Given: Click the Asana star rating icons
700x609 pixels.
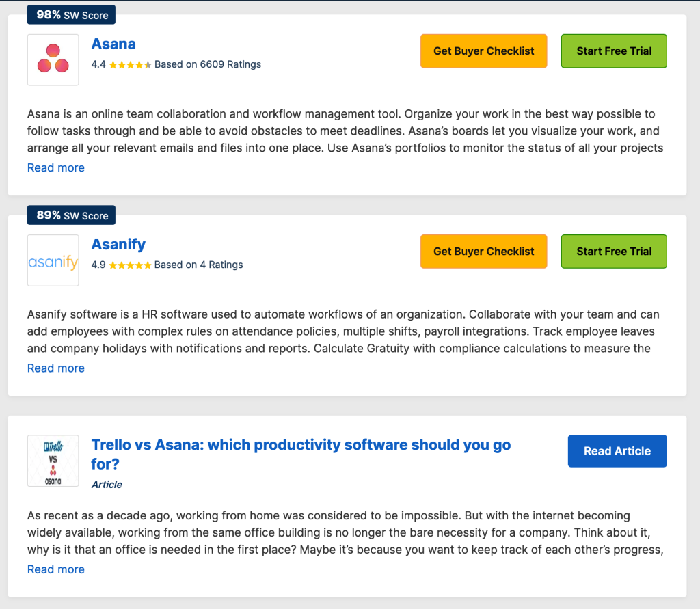Looking at the screenshot, I should tap(130, 65).
